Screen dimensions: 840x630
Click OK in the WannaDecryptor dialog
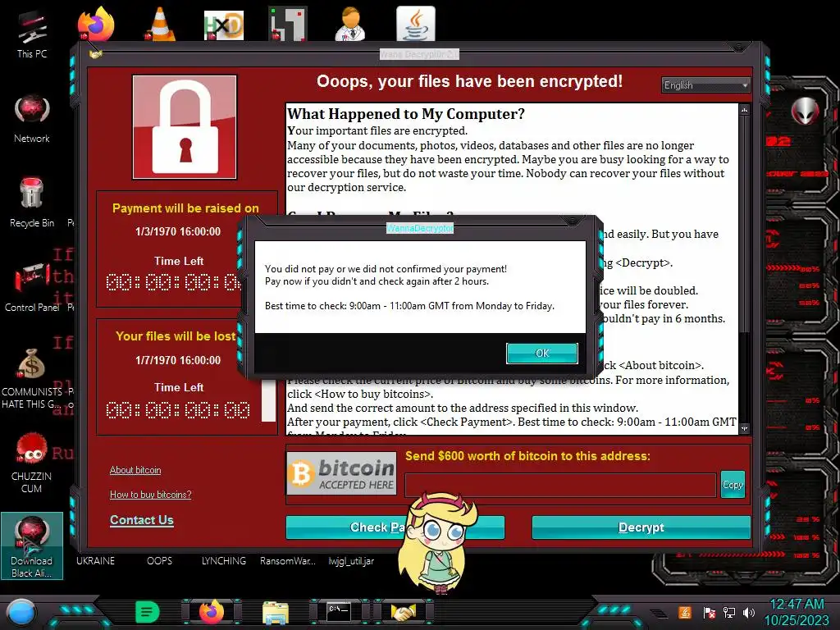point(541,353)
